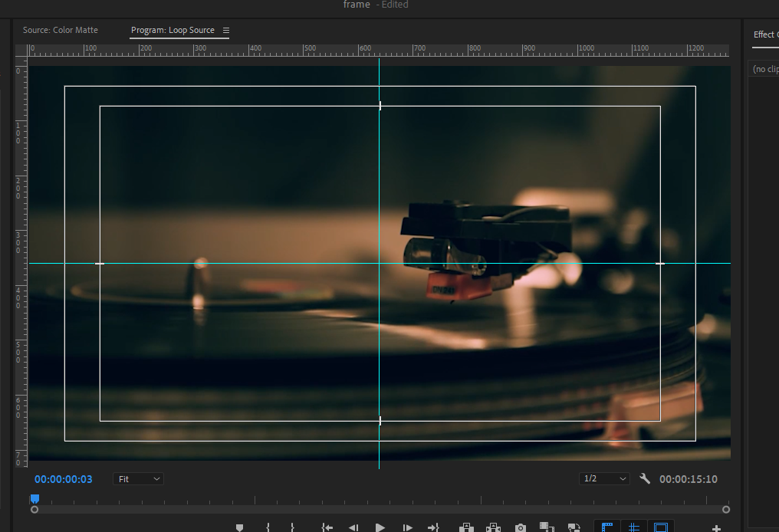
Task: Toggle the Show Guides button
Action: click(x=634, y=527)
